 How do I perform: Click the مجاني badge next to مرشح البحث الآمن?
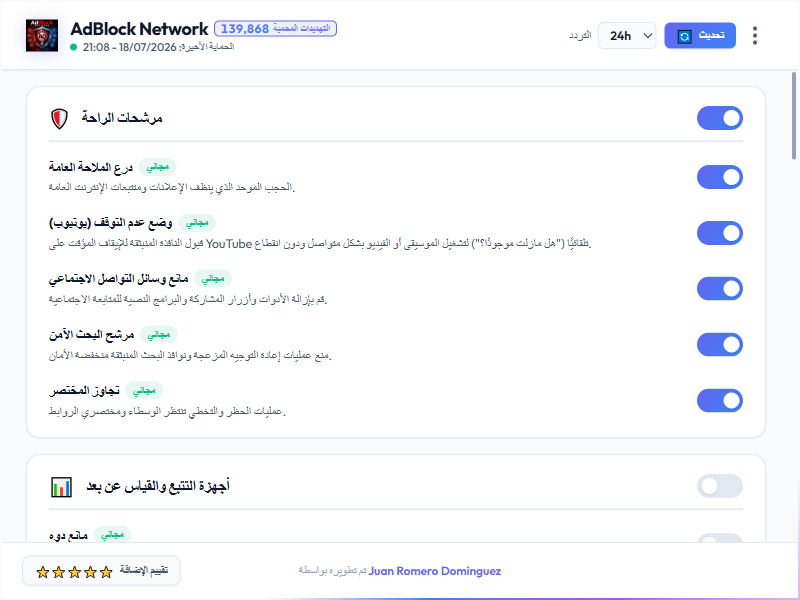pos(159,335)
